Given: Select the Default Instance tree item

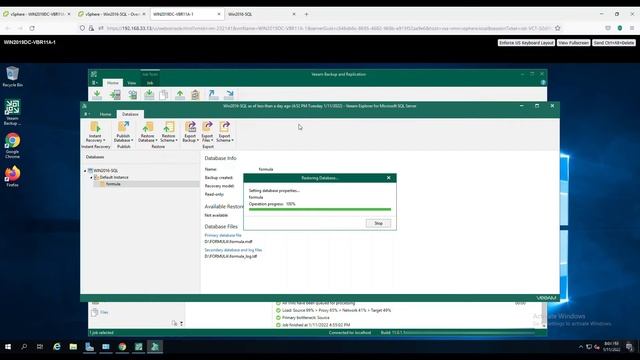Looking at the screenshot, I should tap(114, 178).
